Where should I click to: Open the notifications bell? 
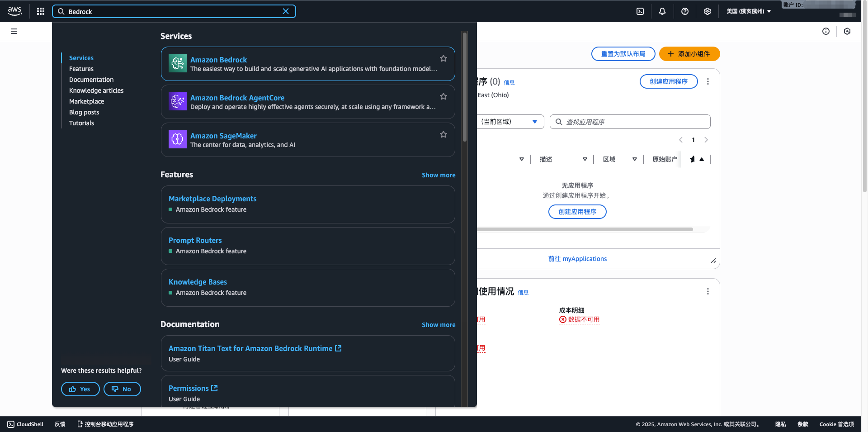pos(662,11)
